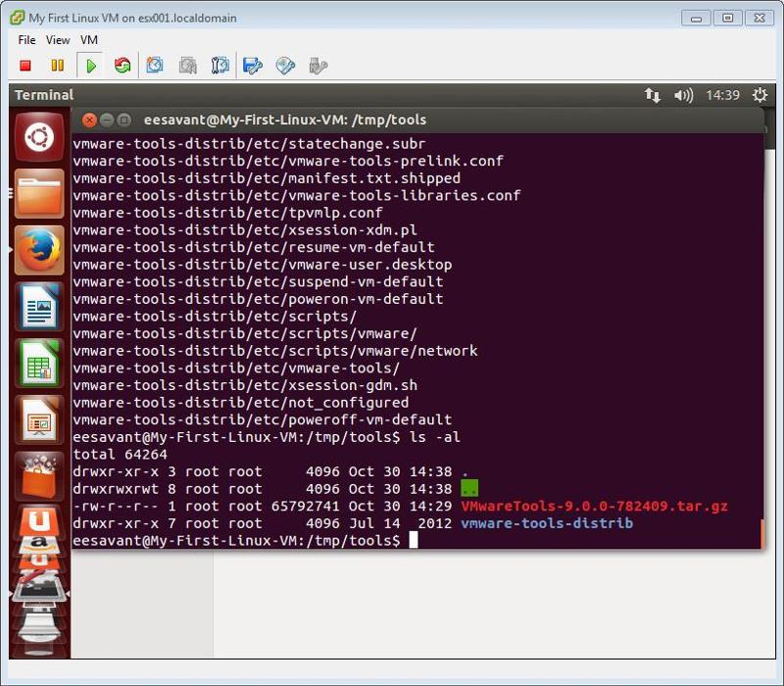Click the red Power Off toolbar button
The width and height of the screenshot is (784, 686).
point(25,66)
